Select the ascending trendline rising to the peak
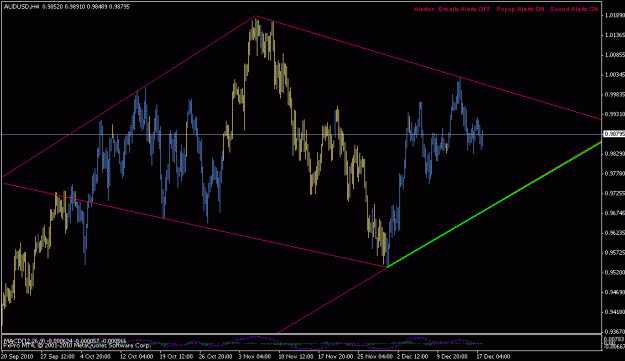 pos(129,96)
